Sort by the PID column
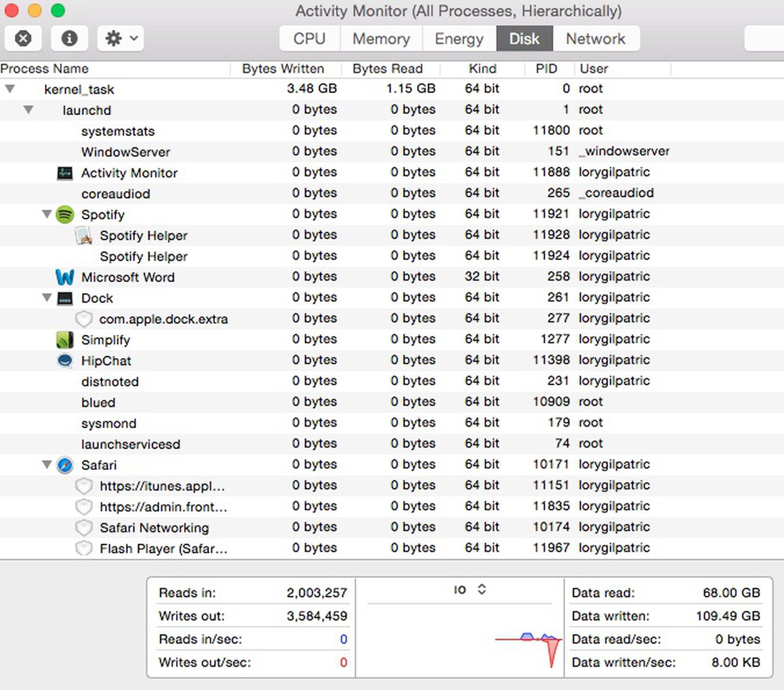 pyautogui.click(x=547, y=69)
